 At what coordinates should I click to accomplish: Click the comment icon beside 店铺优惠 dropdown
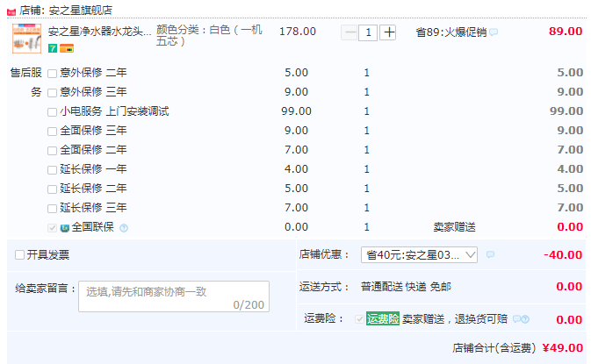(490, 255)
